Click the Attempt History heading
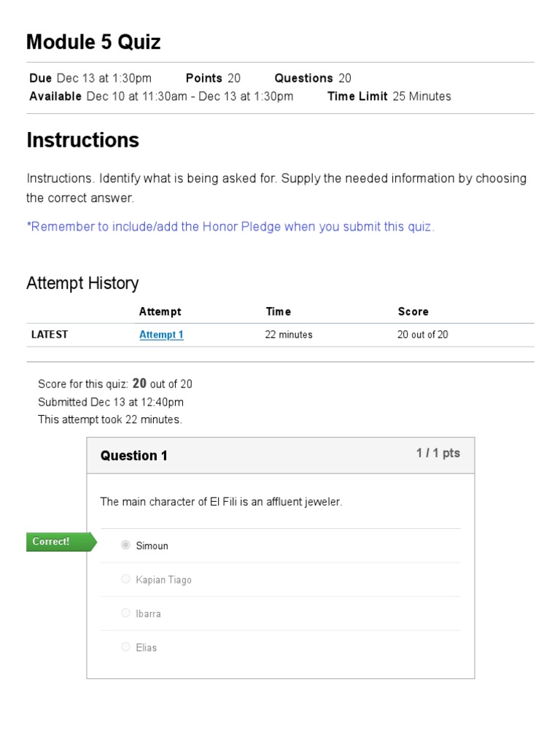 tap(82, 283)
